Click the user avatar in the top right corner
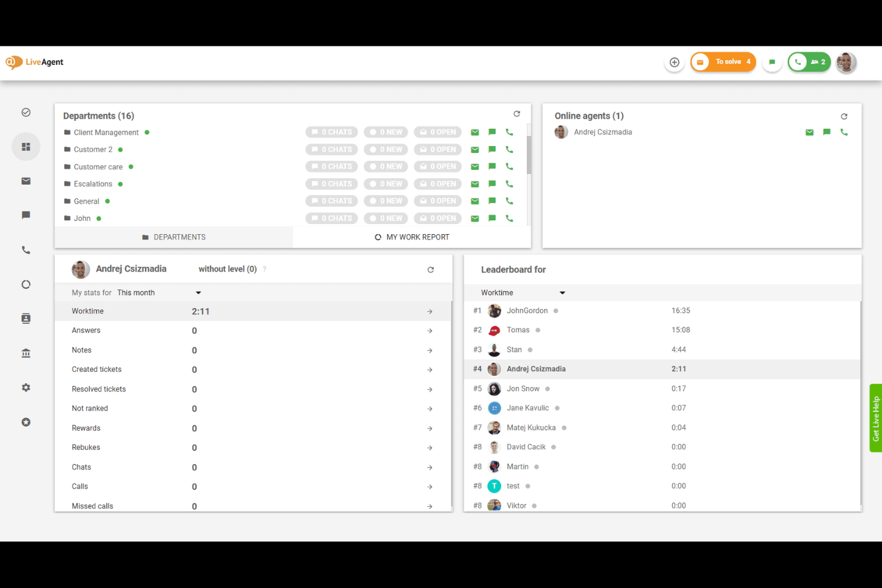This screenshot has width=882, height=588. point(846,62)
